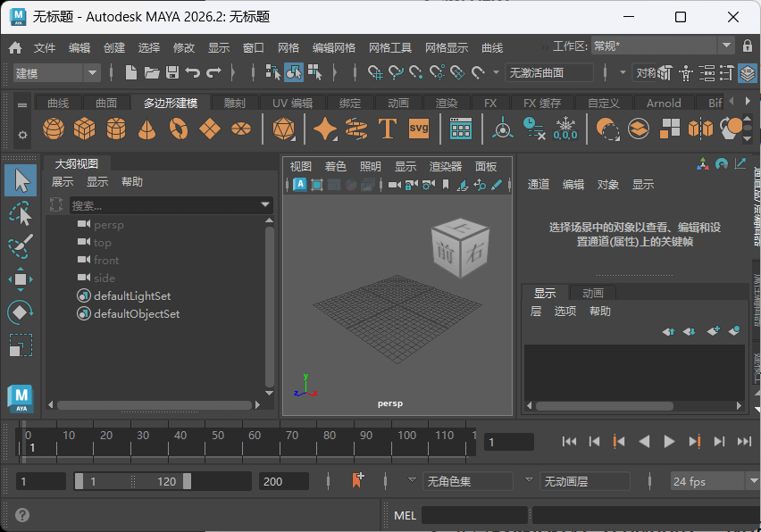Select the Paint Selection tool
The image size is (761, 532).
20,243
